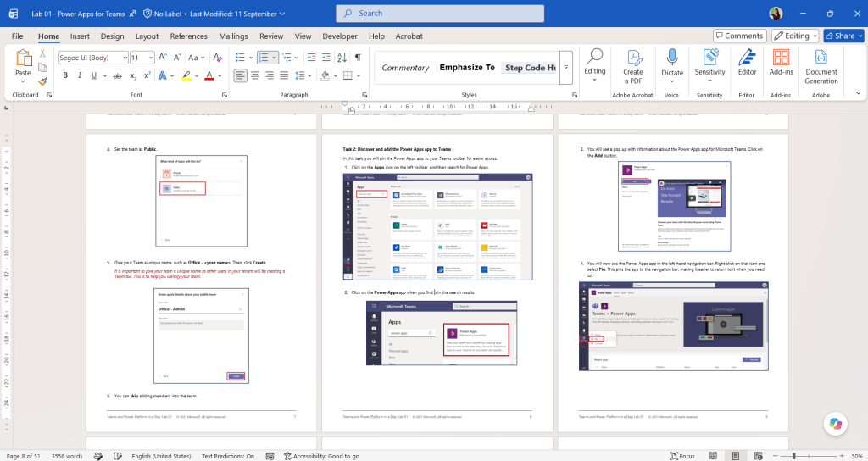Click the Share button
Viewport: 868px width, 461px height.
pyautogui.click(x=843, y=36)
